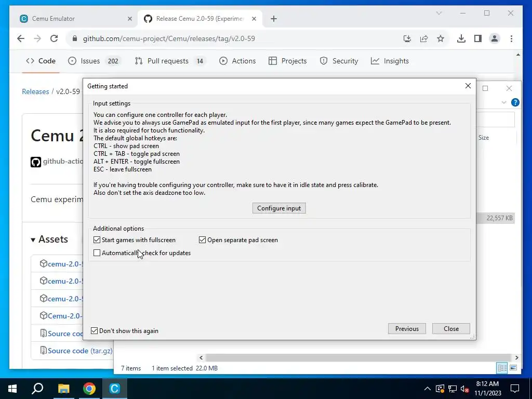Reload the GitHub release page
The height and width of the screenshot is (399, 532).
(x=54, y=38)
